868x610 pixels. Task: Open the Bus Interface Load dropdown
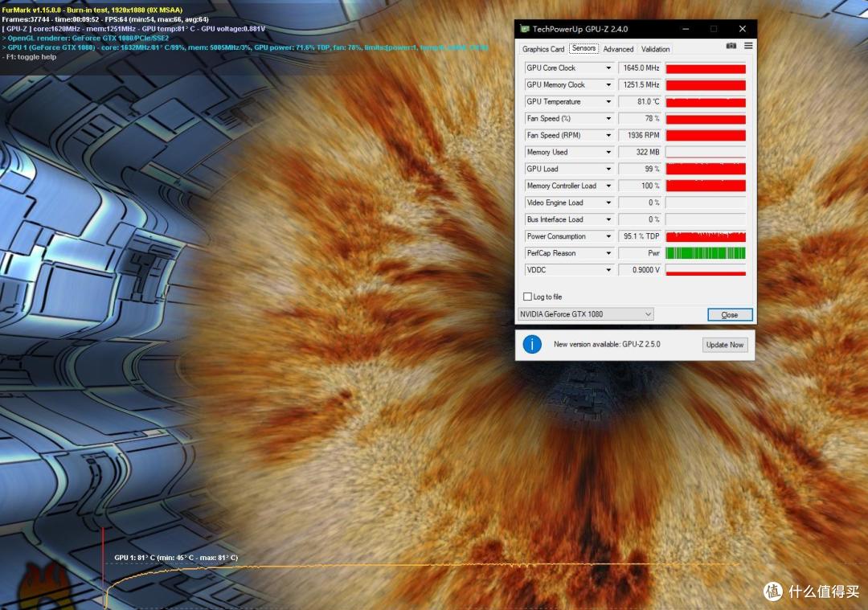608,219
